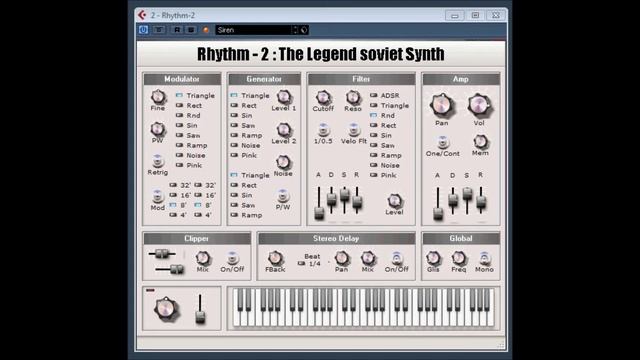Click the Vol knob
The image size is (640, 360).
point(479,104)
